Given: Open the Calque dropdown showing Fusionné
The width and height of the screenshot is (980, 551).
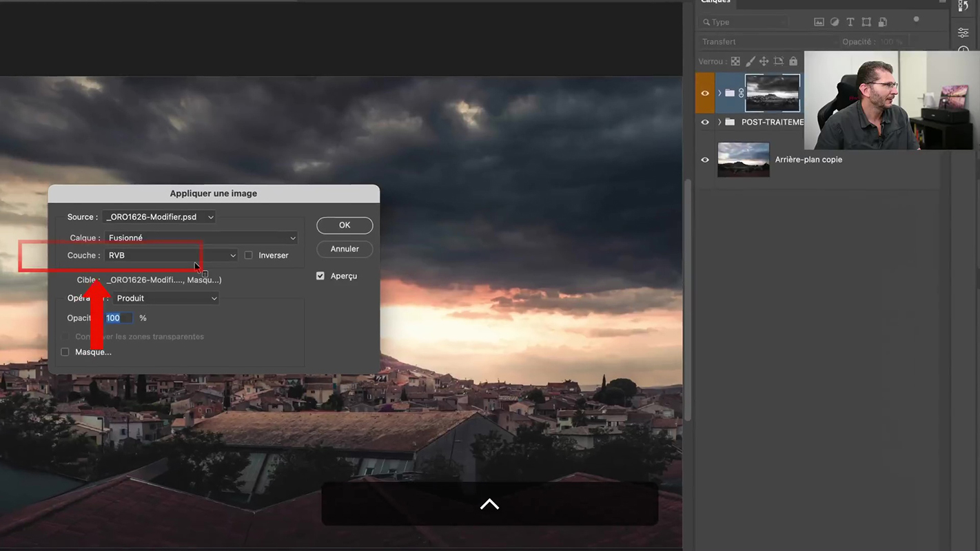Looking at the screenshot, I should click(x=201, y=238).
